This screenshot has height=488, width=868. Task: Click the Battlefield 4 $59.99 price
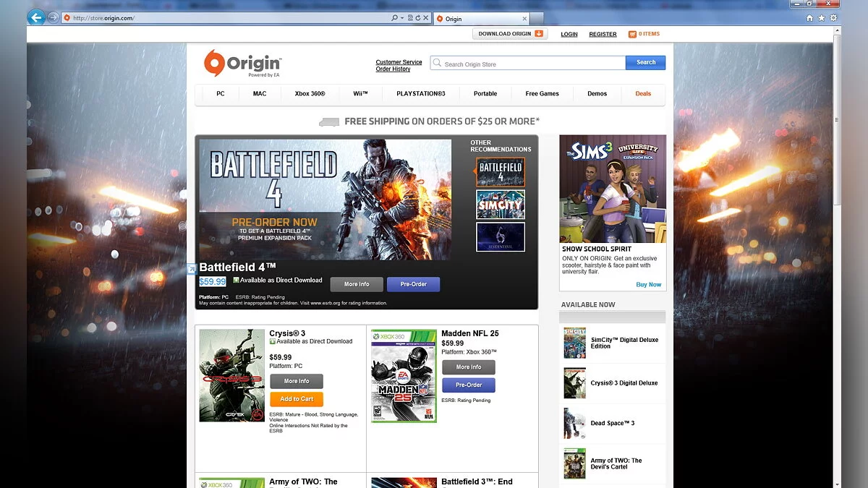(x=213, y=282)
